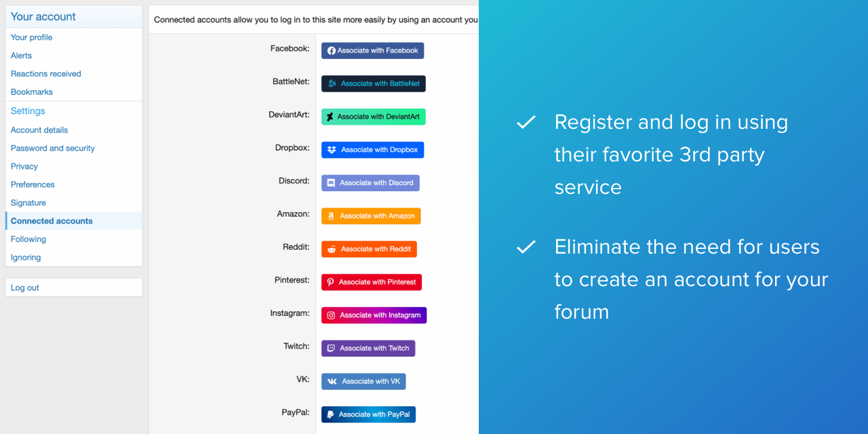Click Log out
The image size is (868, 434).
point(25,288)
